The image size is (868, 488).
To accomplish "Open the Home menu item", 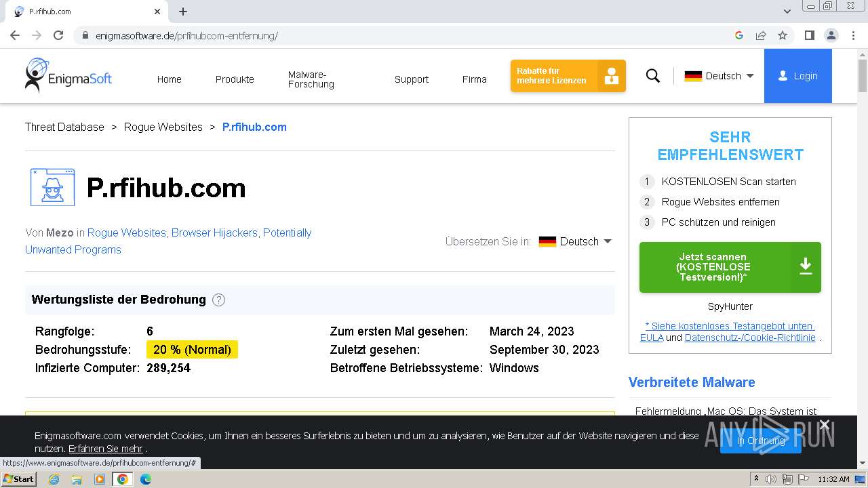I will point(169,79).
